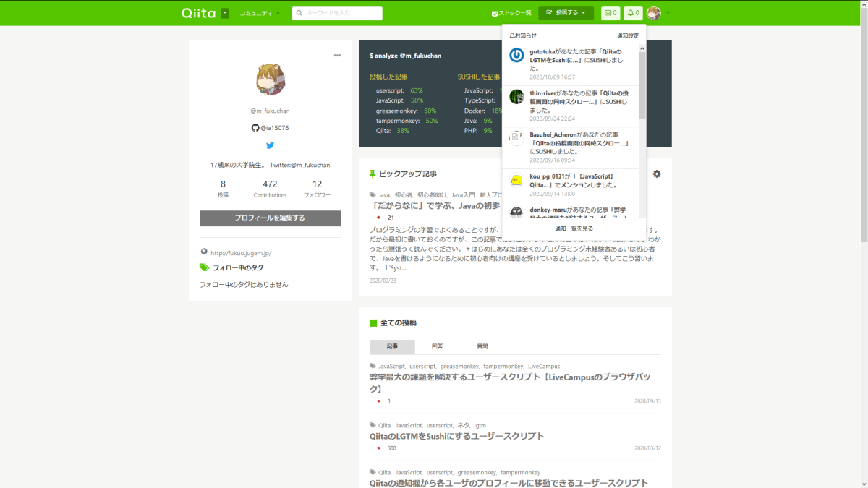Open the article about LiveCampusのブラウザバック
The height and width of the screenshot is (488, 868).
(x=511, y=382)
